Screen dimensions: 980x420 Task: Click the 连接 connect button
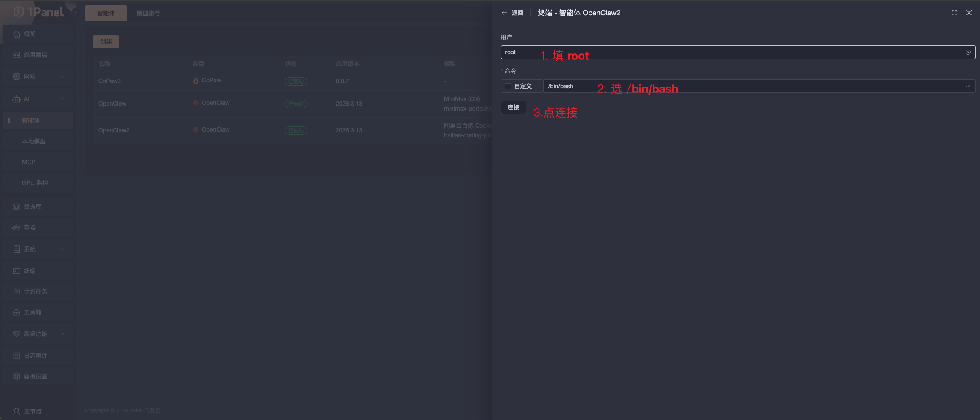click(x=513, y=107)
